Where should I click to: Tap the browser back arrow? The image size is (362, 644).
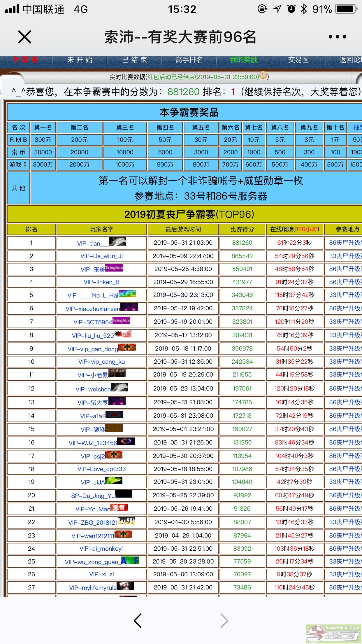138,620
